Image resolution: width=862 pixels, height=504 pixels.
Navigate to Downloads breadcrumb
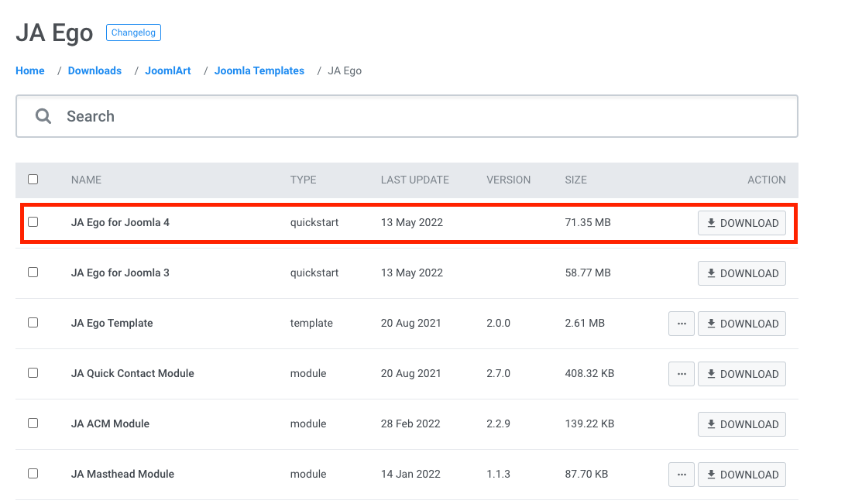[x=94, y=70]
